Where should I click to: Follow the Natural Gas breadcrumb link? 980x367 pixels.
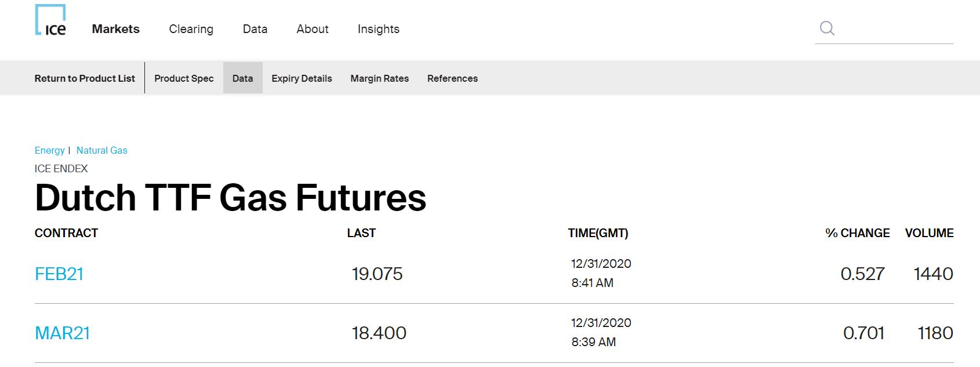(x=101, y=150)
